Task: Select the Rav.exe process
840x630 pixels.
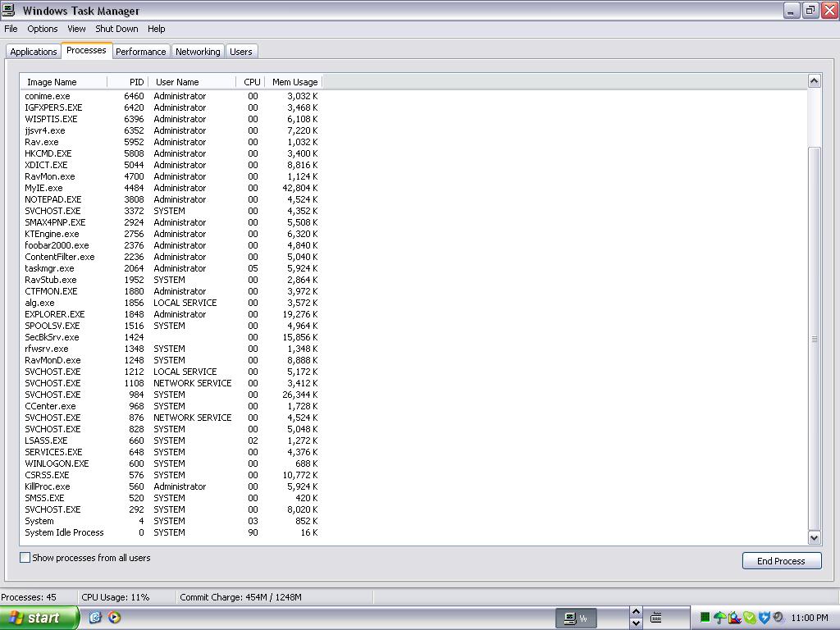Action: (171, 142)
